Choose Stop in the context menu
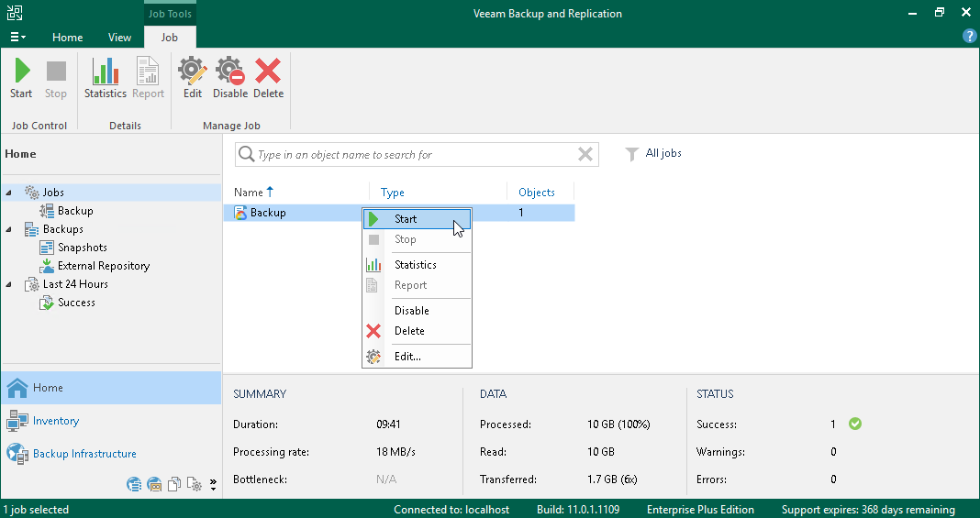This screenshot has height=518, width=980. 417,239
